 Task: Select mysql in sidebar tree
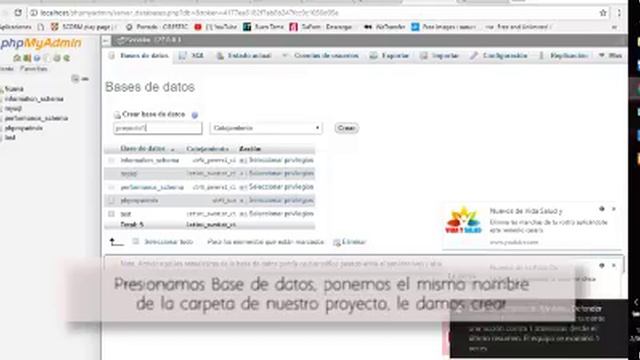coord(13,109)
